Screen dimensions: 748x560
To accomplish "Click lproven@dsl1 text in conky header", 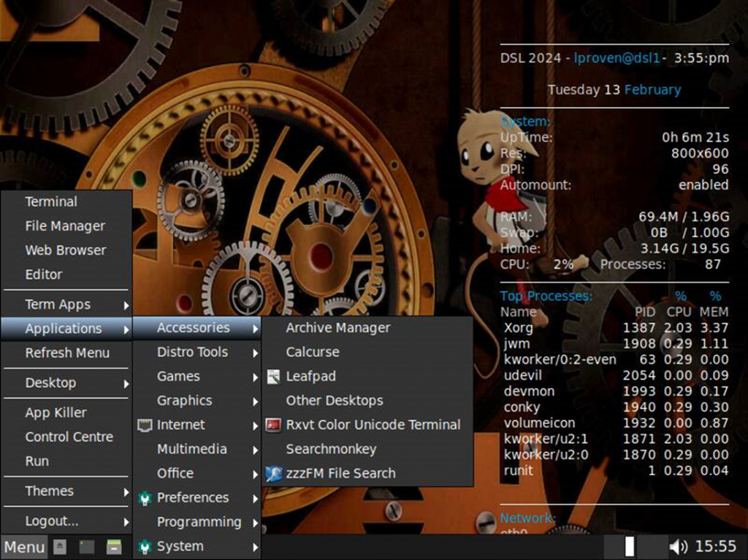I will coord(617,58).
